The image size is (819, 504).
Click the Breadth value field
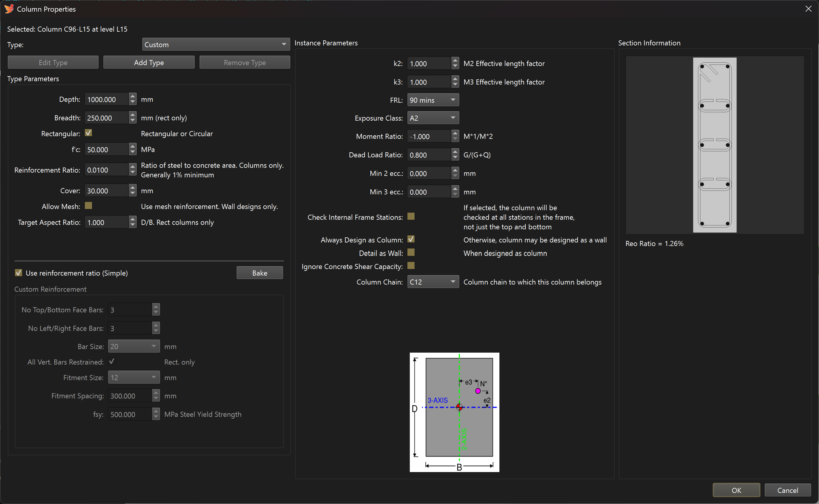click(106, 118)
